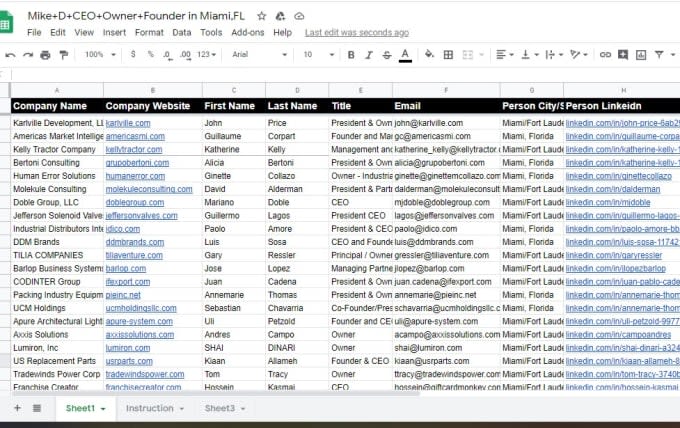
Task: Click the Print icon
Action: coord(46,55)
